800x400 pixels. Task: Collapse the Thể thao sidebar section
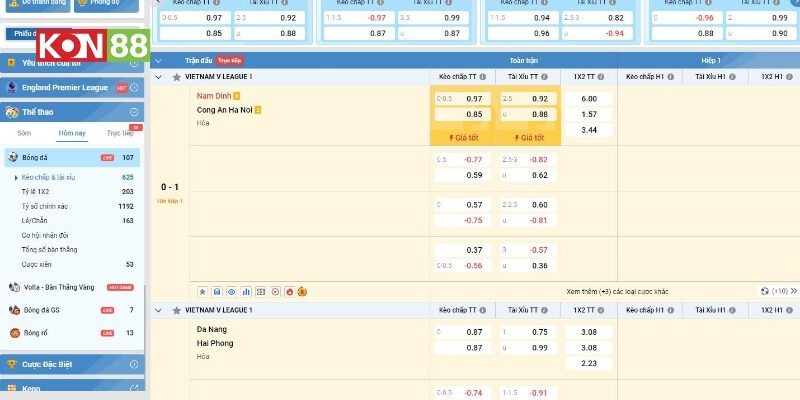(137, 112)
